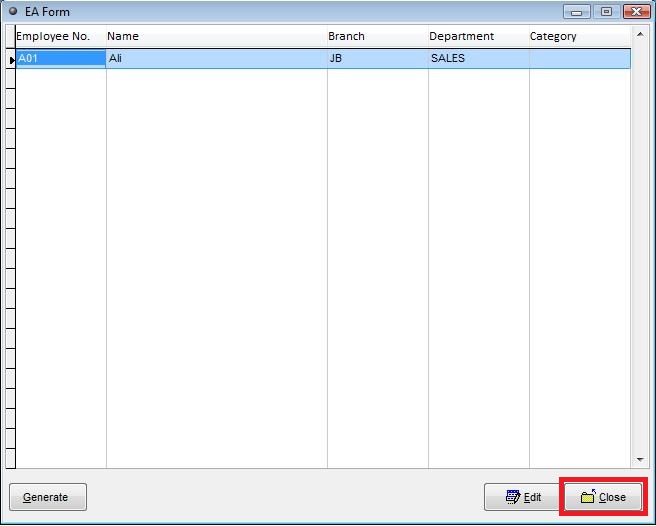Click the Generate button

[x=48, y=497]
